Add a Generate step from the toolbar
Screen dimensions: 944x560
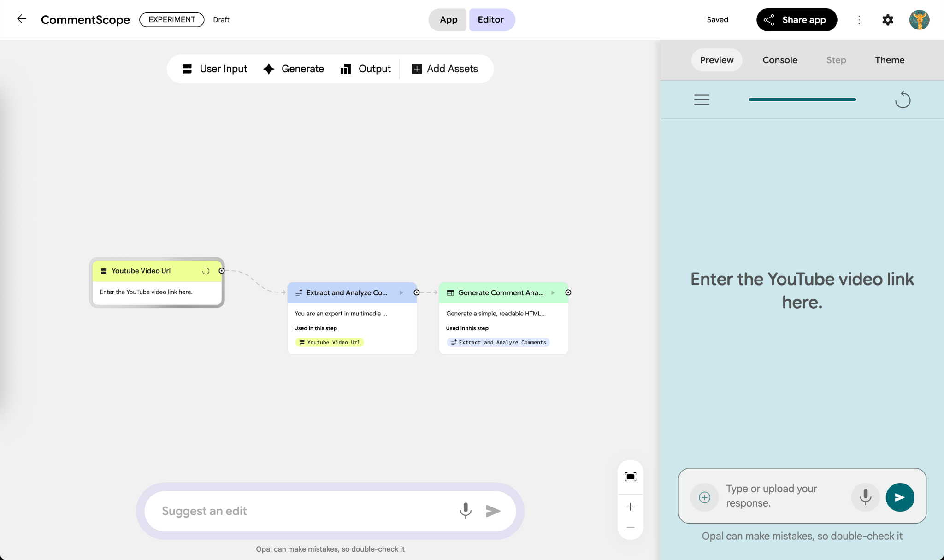coord(294,69)
